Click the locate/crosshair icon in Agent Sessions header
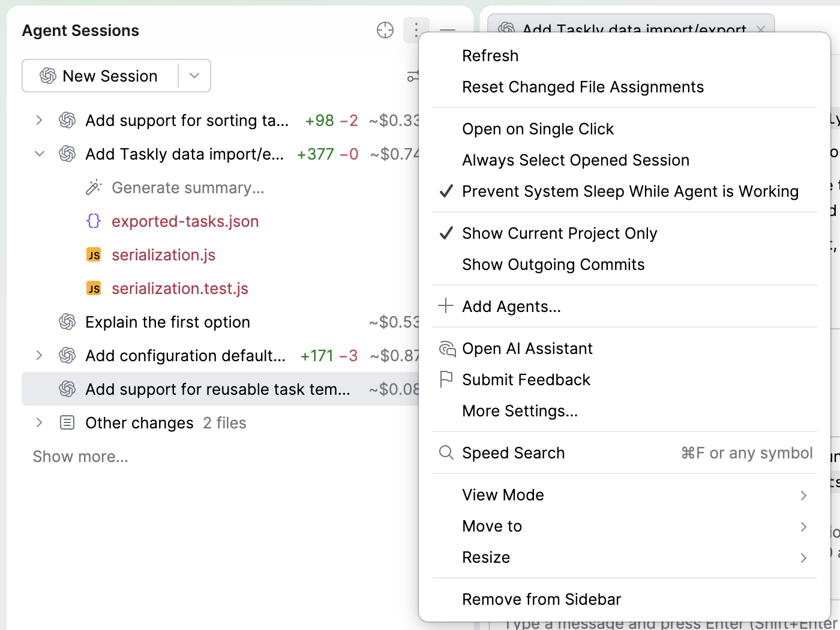Image resolution: width=840 pixels, height=630 pixels. (385, 30)
